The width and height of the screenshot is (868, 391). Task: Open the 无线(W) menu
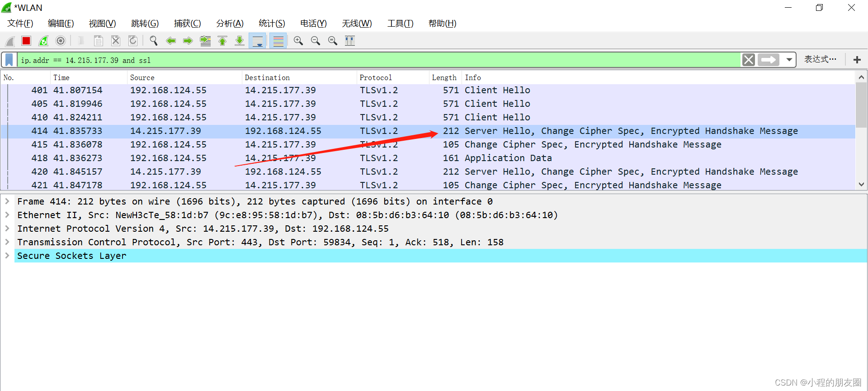click(357, 24)
